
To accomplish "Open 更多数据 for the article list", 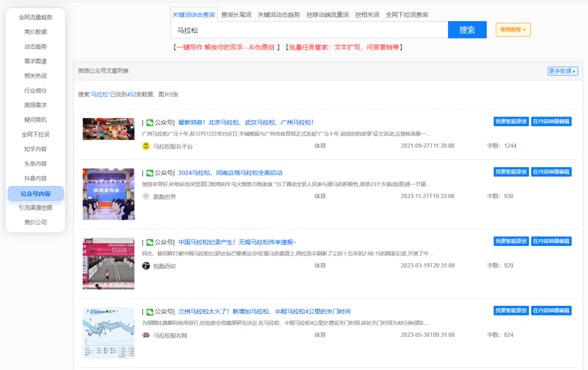I will pos(562,71).
